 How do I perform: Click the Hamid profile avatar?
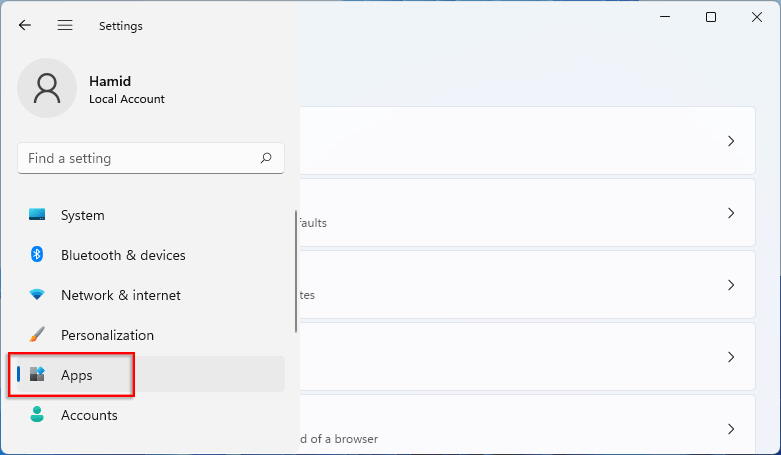[x=47, y=88]
